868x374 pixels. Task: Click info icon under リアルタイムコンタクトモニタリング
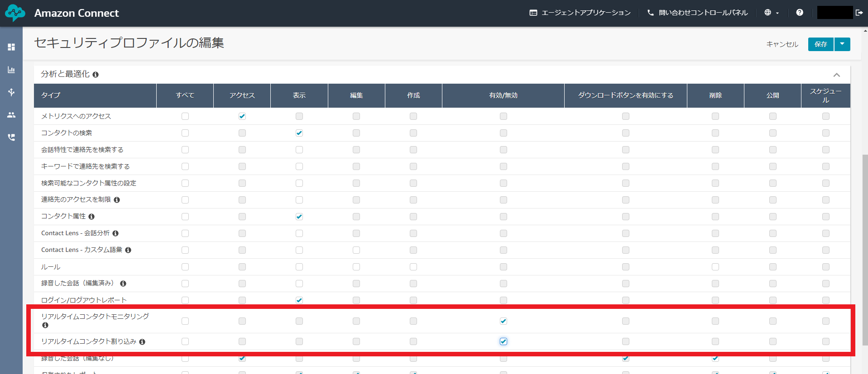[45, 325]
